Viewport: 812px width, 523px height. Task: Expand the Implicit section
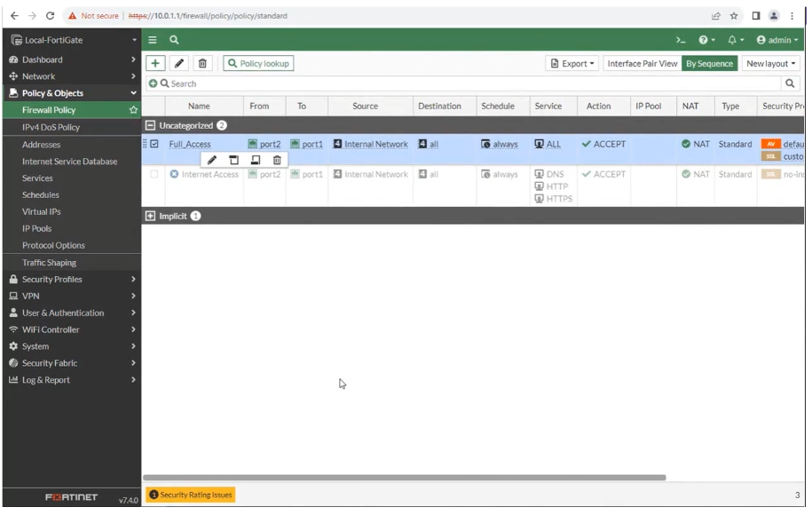(150, 216)
